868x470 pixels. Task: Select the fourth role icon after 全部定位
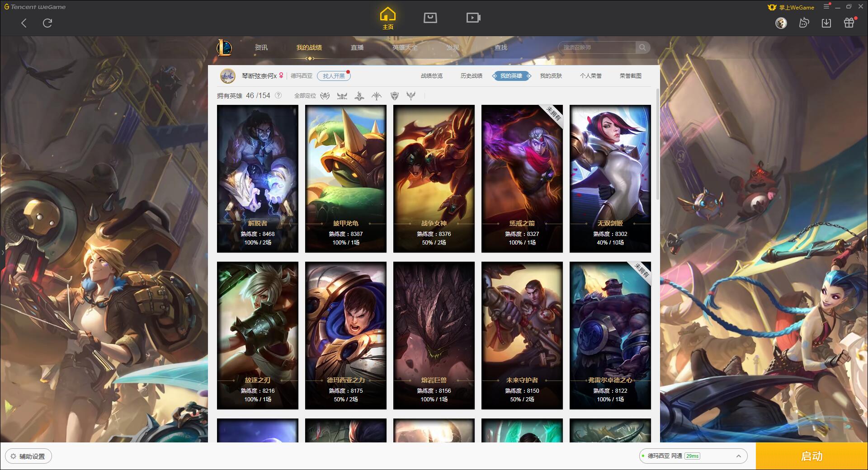point(377,96)
